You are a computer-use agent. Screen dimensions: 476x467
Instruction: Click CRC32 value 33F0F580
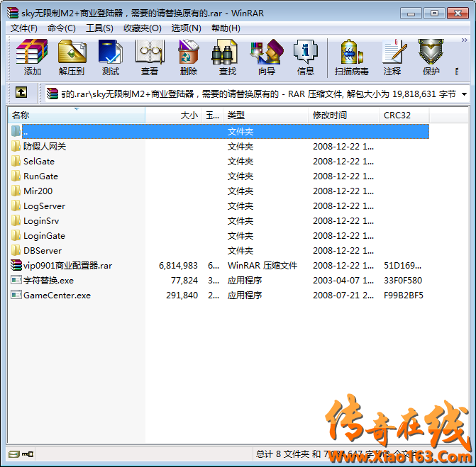[x=403, y=281]
